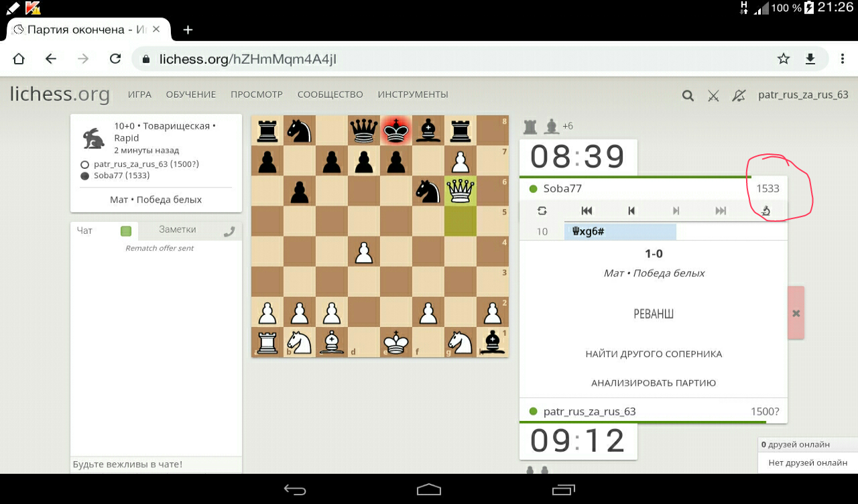The height and width of the screenshot is (504, 858).
Task: Bookmark page with star icon
Action: [x=784, y=59]
